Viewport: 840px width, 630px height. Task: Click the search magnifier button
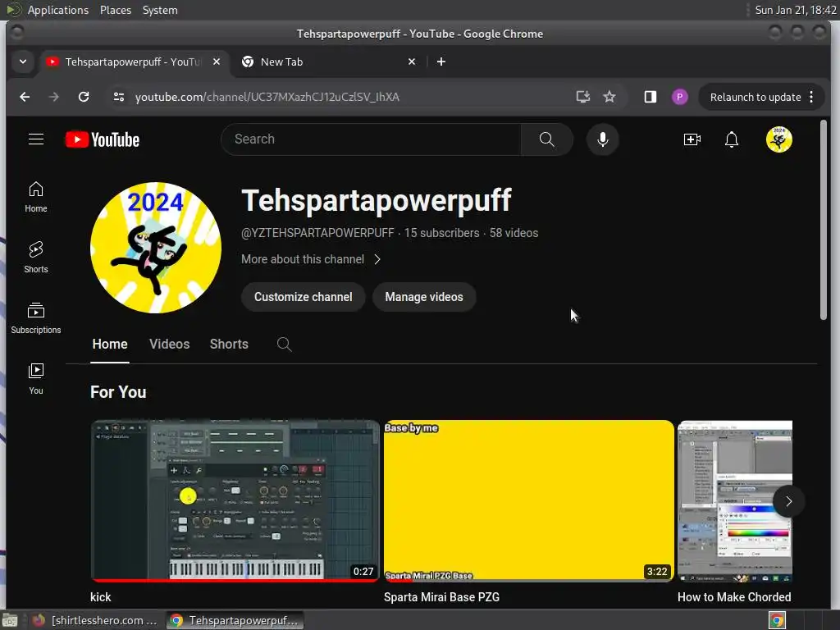pos(547,139)
